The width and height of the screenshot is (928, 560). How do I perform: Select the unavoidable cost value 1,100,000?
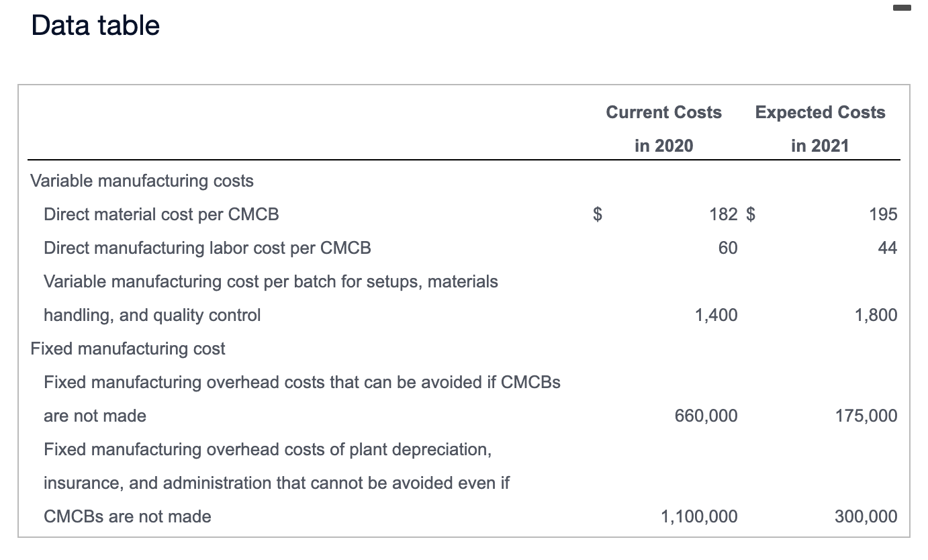pyautogui.click(x=699, y=516)
